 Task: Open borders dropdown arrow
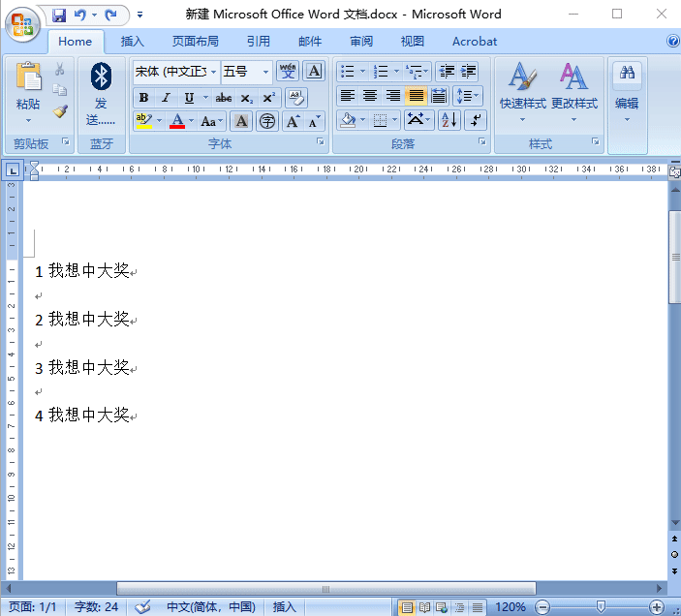395,120
